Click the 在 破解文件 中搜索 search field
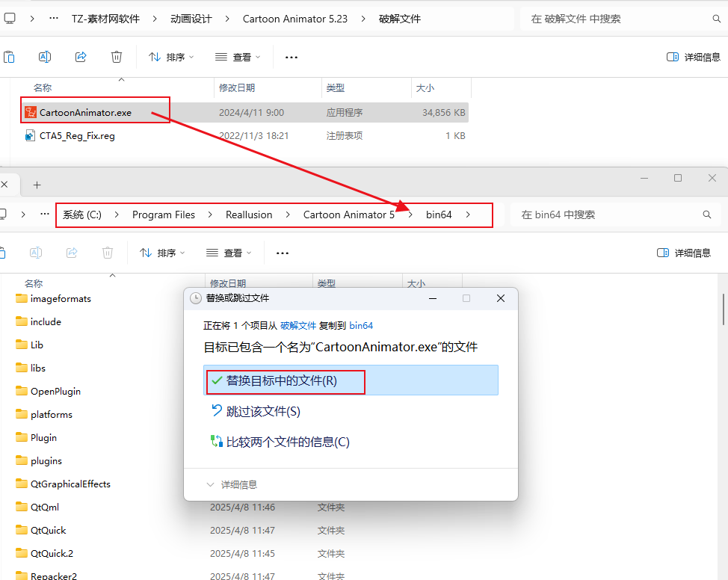 621,19
